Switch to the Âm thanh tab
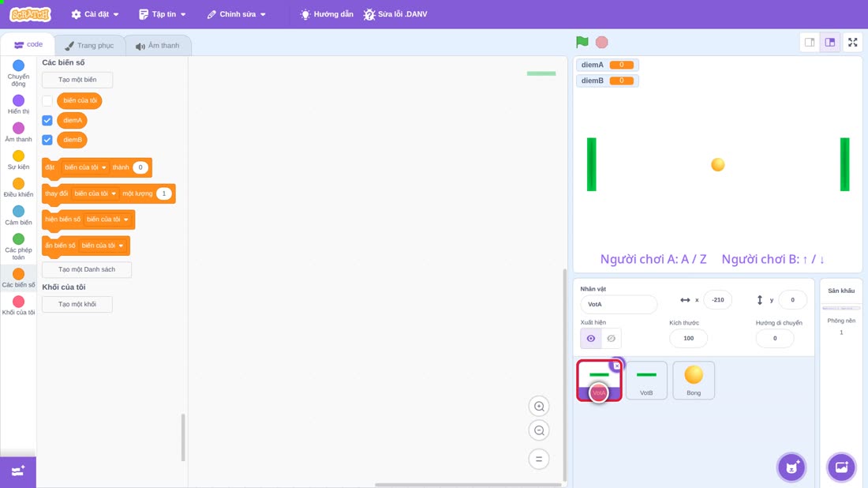This screenshot has width=868, height=488. coord(158,46)
